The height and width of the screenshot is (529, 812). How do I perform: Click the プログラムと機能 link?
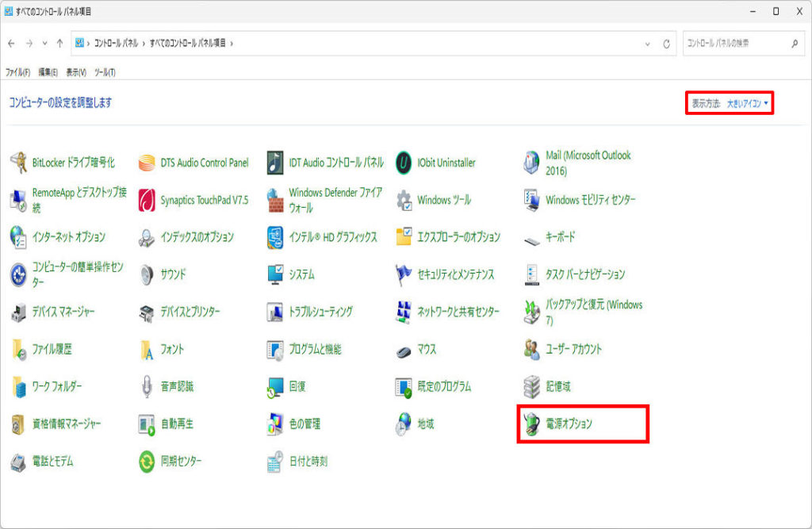point(315,349)
